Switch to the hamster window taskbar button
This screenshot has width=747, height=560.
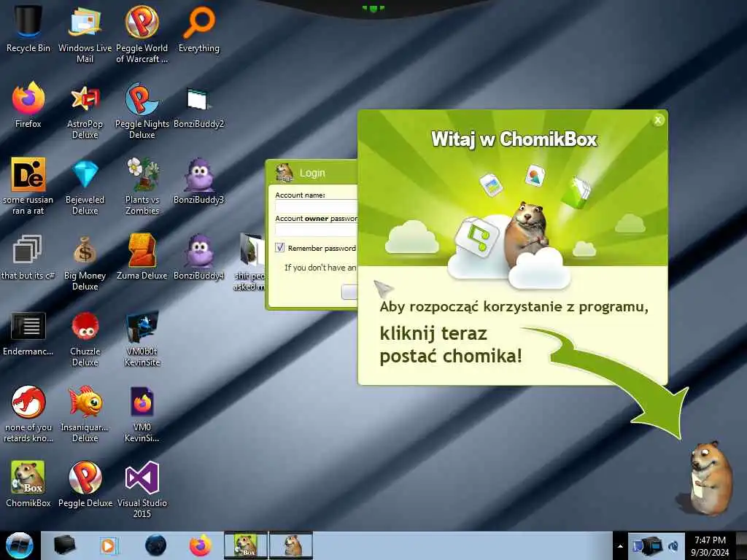(x=291, y=545)
